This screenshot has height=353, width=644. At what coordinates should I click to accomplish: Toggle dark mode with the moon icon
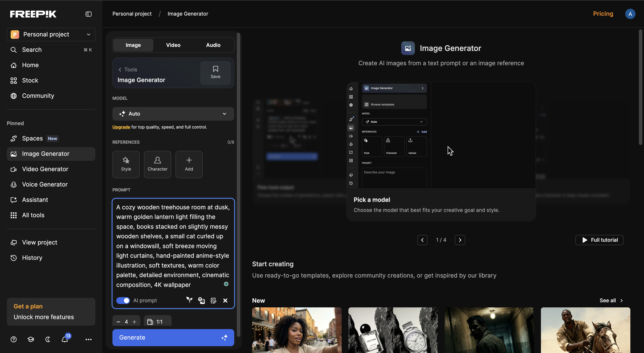48,339
